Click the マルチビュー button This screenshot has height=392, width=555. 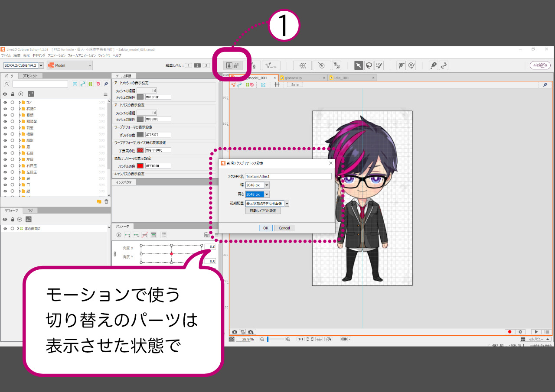[536, 339]
